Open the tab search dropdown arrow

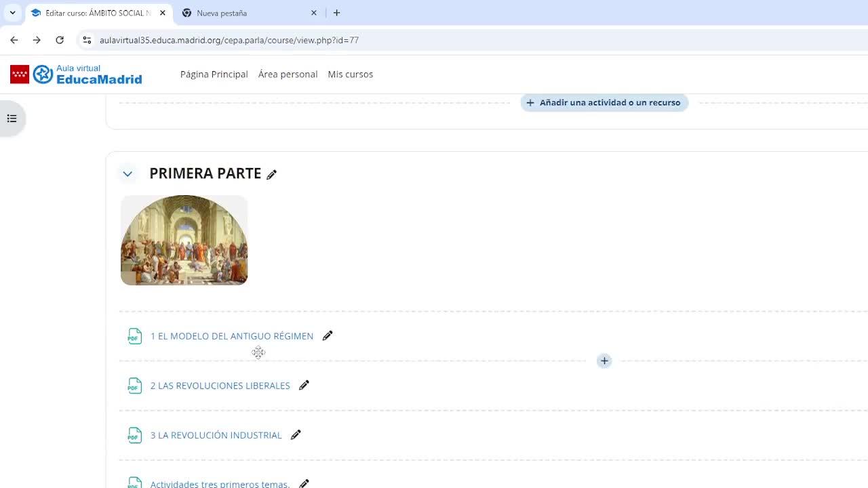pos(12,13)
